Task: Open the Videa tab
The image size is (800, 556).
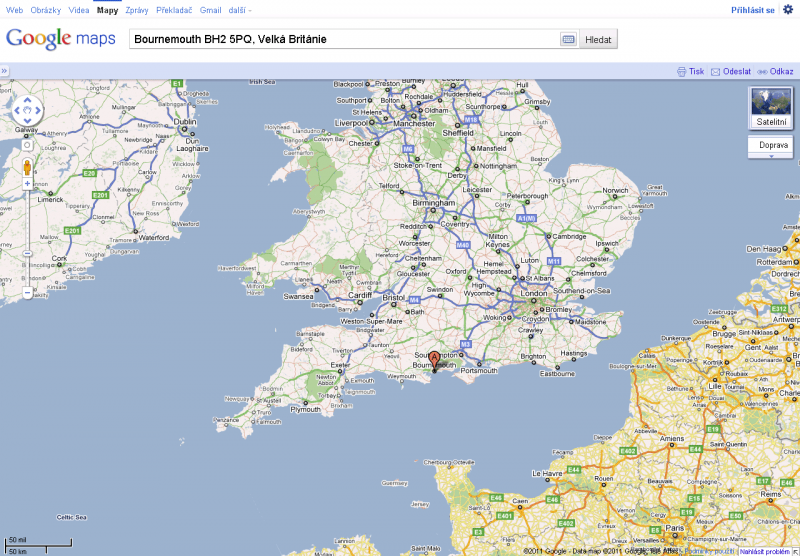Action: (x=79, y=10)
